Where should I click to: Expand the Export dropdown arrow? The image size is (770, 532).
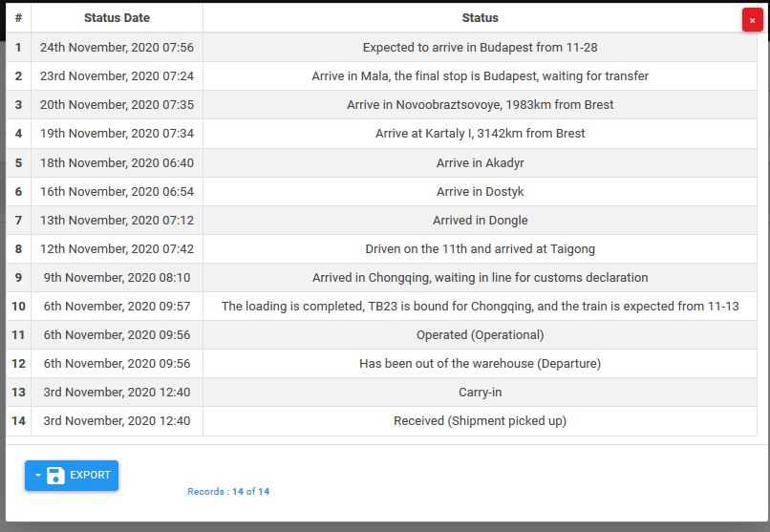(37, 476)
